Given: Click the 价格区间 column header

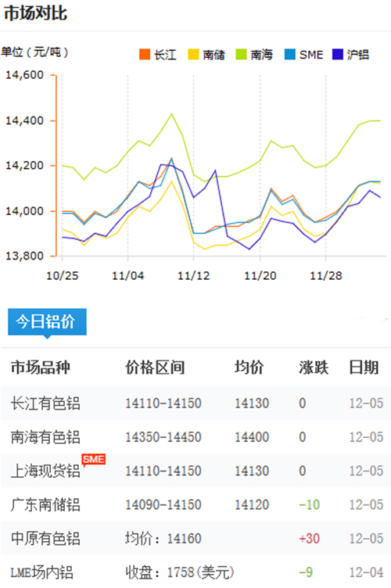Looking at the screenshot, I should pos(155,367).
